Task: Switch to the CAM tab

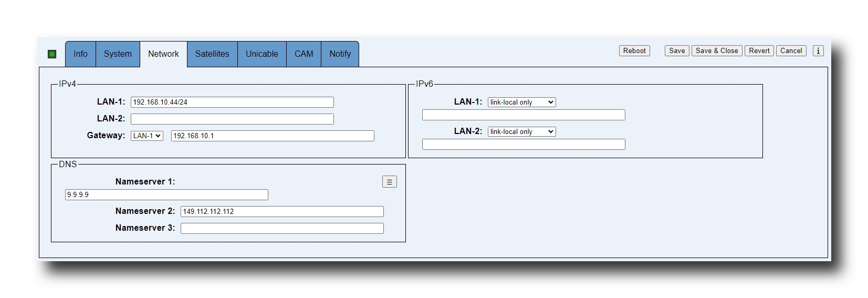Action: tap(304, 54)
